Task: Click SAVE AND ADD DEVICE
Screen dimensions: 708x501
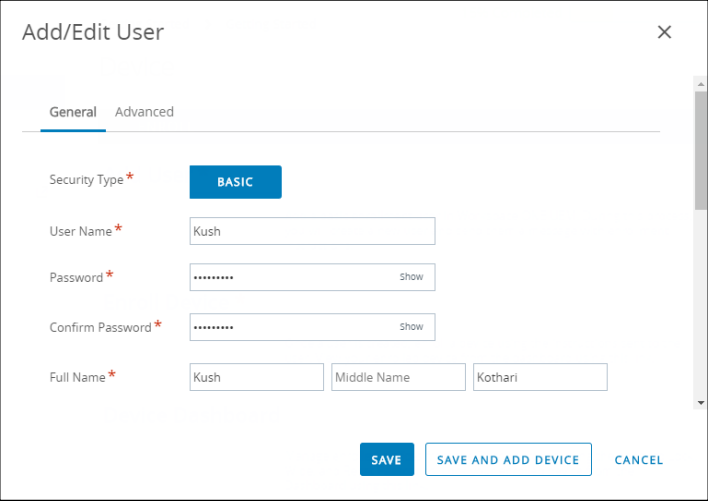Action: tap(508, 460)
